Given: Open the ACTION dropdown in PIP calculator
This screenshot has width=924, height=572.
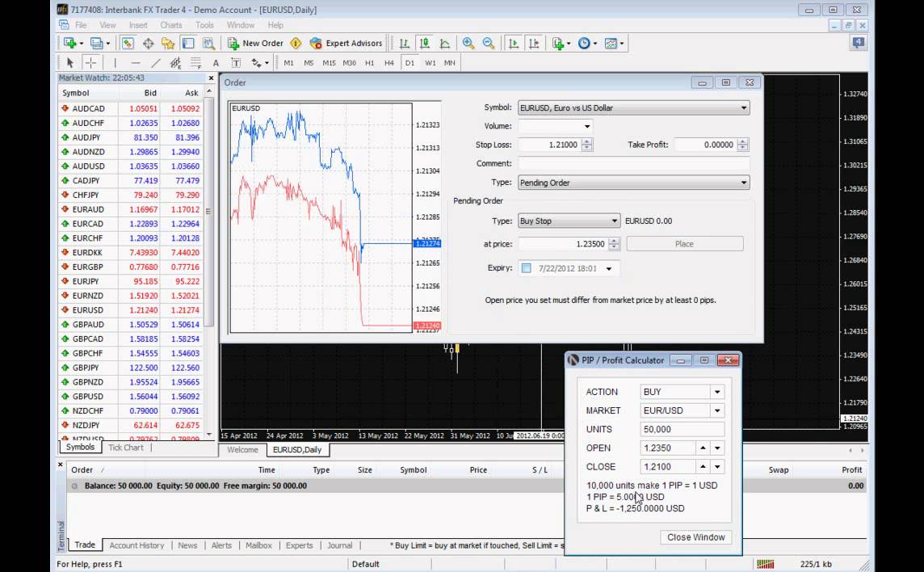Looking at the screenshot, I should click(x=717, y=392).
